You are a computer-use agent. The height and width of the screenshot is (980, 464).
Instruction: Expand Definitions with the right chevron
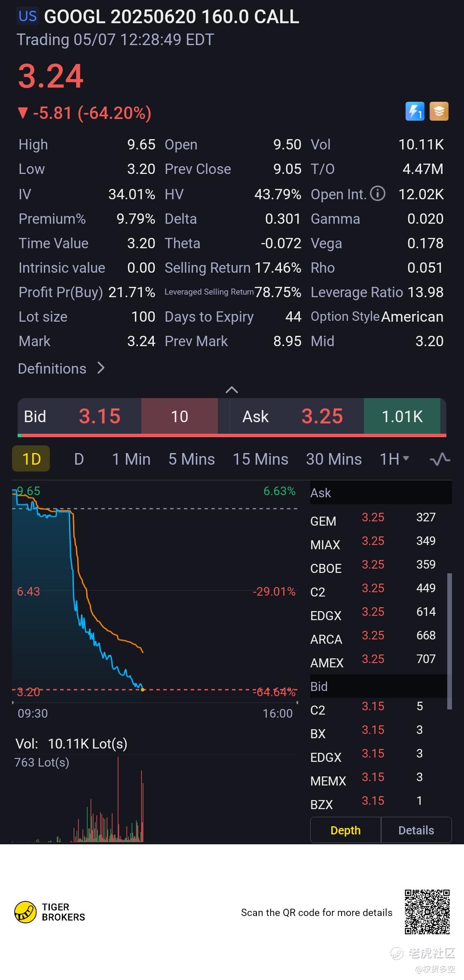[101, 368]
